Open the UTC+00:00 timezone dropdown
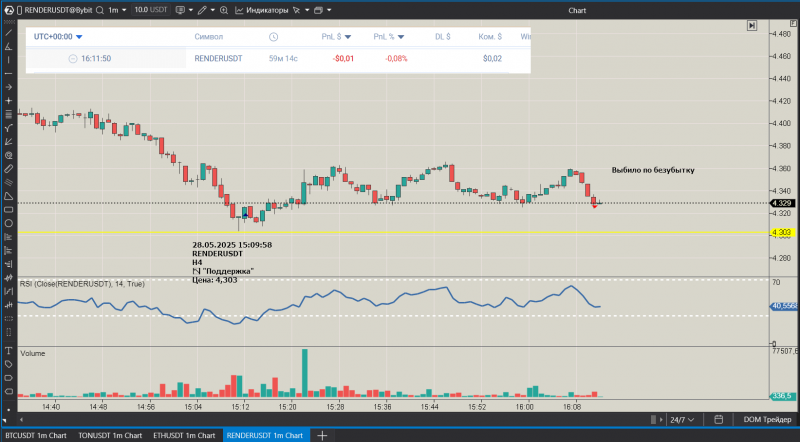 pos(58,37)
